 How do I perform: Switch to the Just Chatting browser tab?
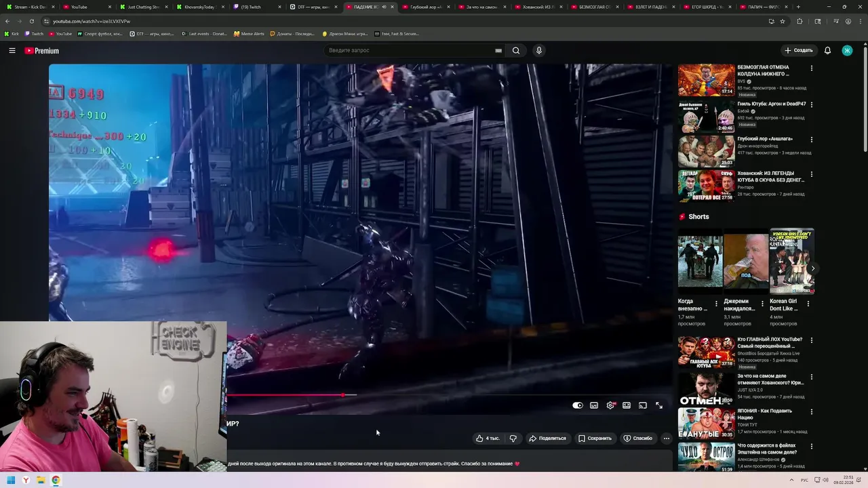(144, 7)
